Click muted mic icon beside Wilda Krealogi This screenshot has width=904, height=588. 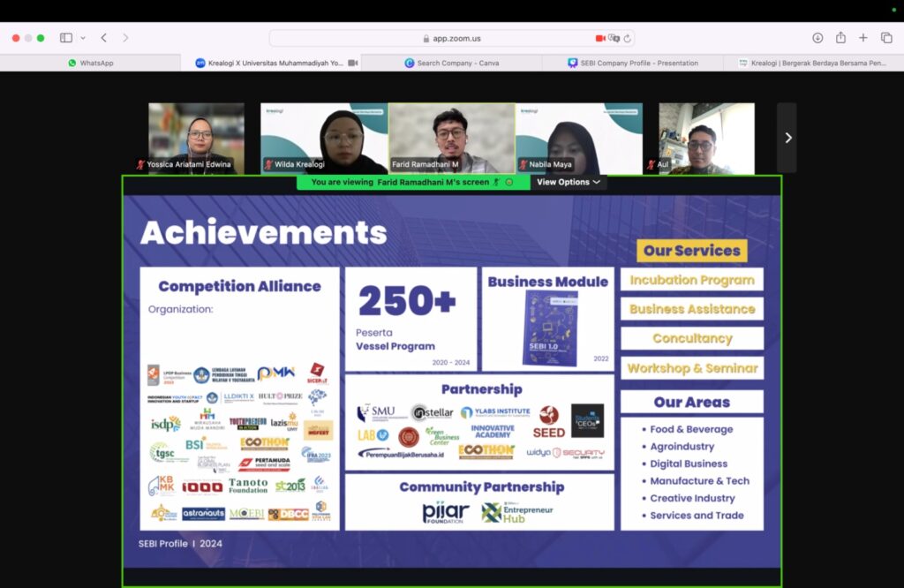(268, 164)
